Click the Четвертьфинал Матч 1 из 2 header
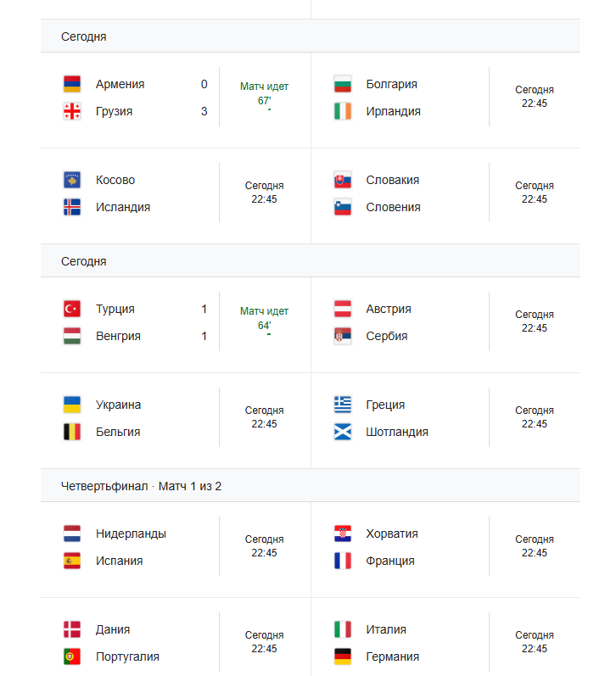Screen dimensions: 616x676 (x=141, y=486)
